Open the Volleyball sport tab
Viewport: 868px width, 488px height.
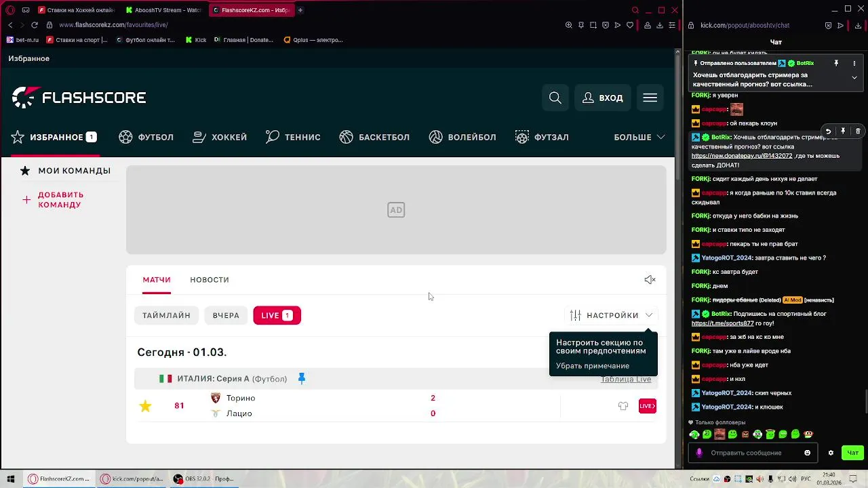(x=462, y=137)
